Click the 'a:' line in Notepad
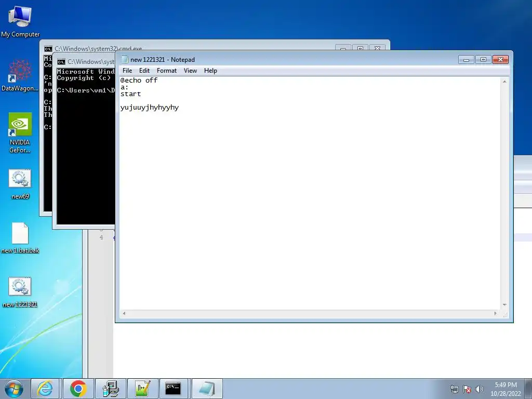Image resolution: width=532 pixels, height=399 pixels. pyautogui.click(x=125, y=87)
